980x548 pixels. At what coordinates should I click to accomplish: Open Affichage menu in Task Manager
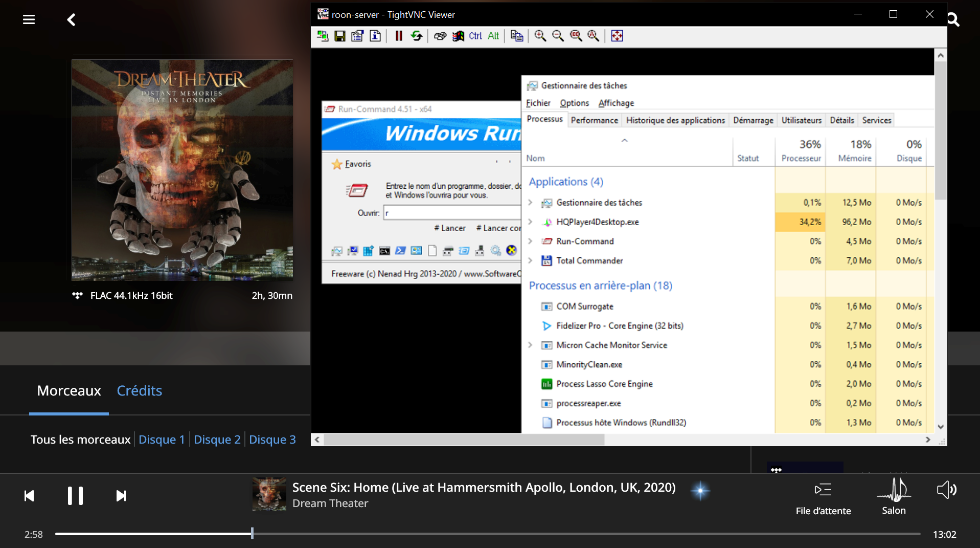[x=616, y=103]
